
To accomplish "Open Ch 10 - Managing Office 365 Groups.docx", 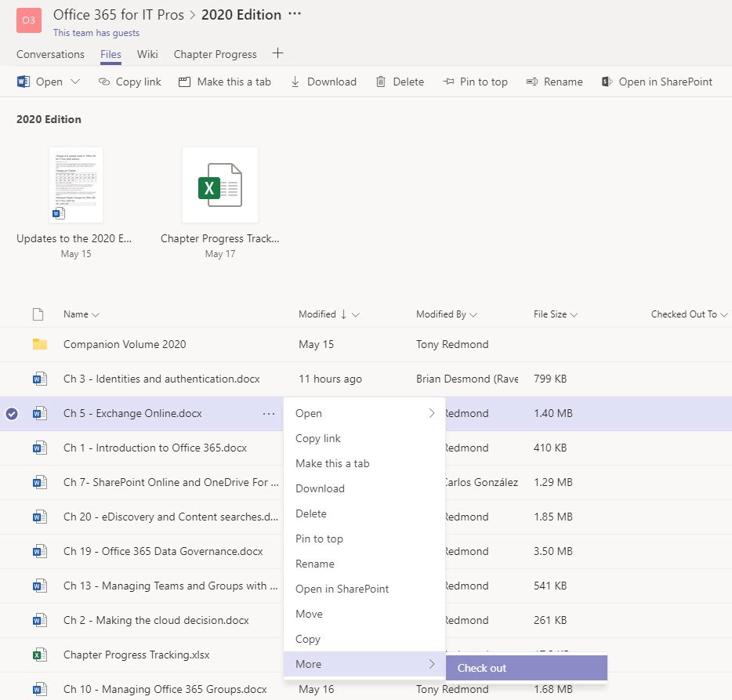I will (165, 689).
